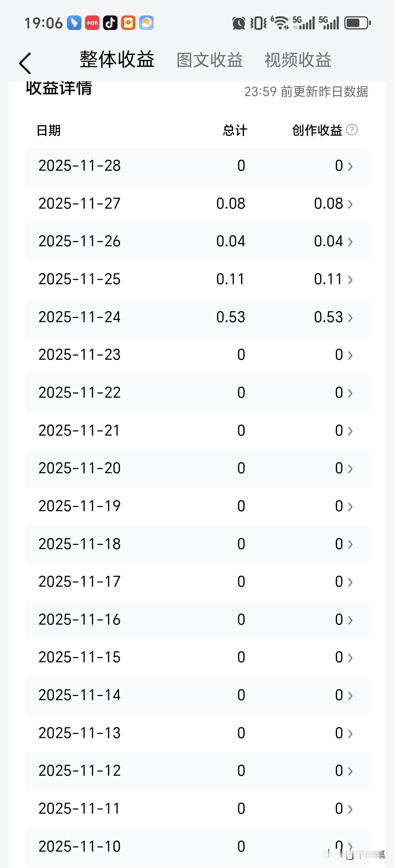Select the 整体收益 tab

117,59
